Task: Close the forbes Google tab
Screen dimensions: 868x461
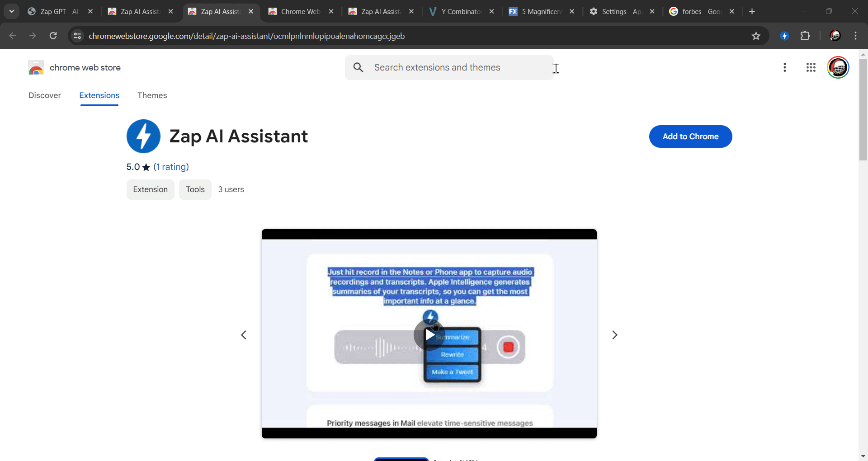Action: click(x=732, y=11)
